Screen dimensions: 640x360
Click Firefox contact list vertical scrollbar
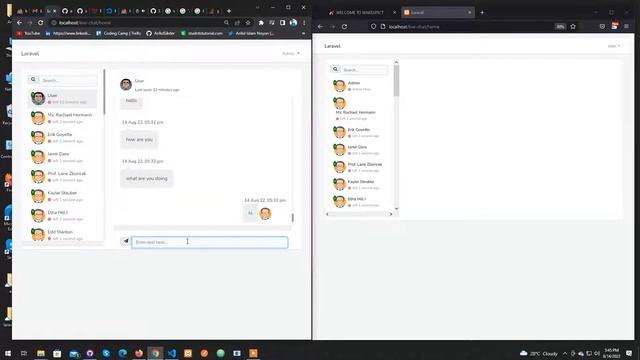396,81
